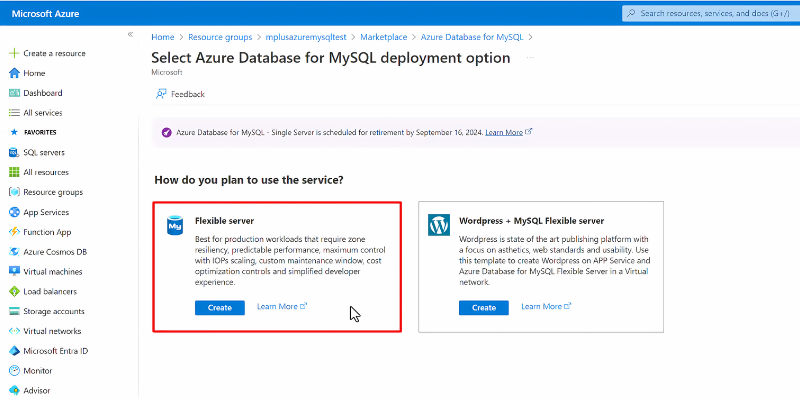The image size is (800, 400).
Task: Navigate to Marketplace breadcrumb
Action: 384,37
